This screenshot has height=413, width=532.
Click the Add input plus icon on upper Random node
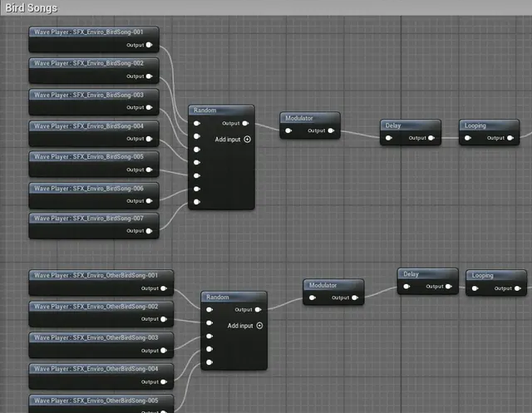point(247,140)
